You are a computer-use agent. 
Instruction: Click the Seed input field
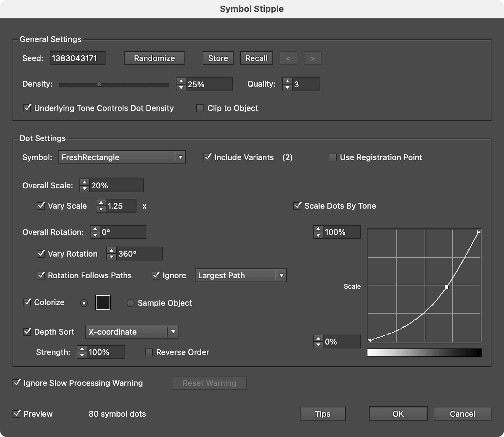[x=78, y=58]
